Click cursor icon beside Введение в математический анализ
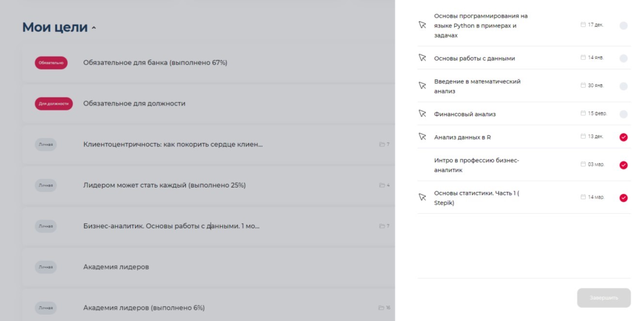644x321 pixels. [422, 86]
